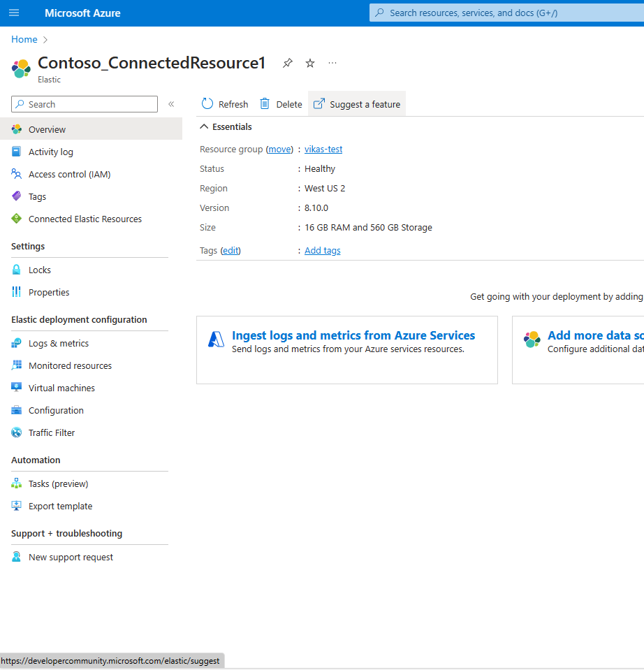This screenshot has height=670, width=644.
Task: Pin Contoso_ConnectedResource1 to dashboard
Action: [287, 64]
